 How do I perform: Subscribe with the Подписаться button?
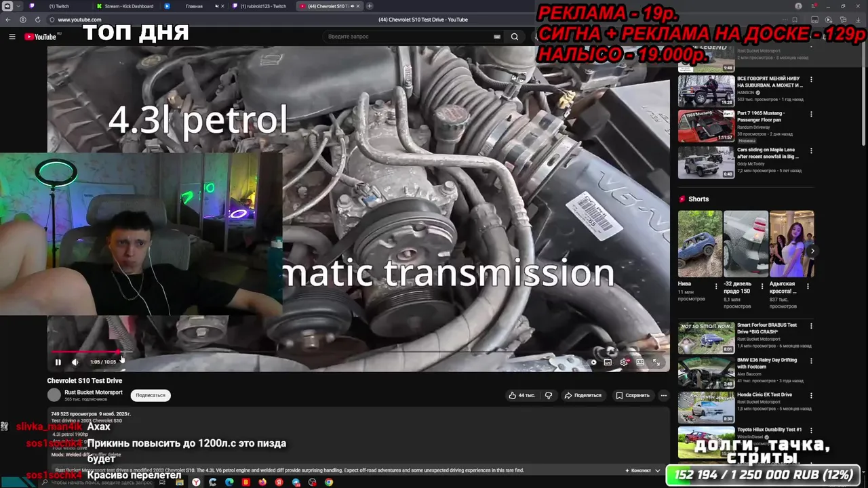pos(151,395)
